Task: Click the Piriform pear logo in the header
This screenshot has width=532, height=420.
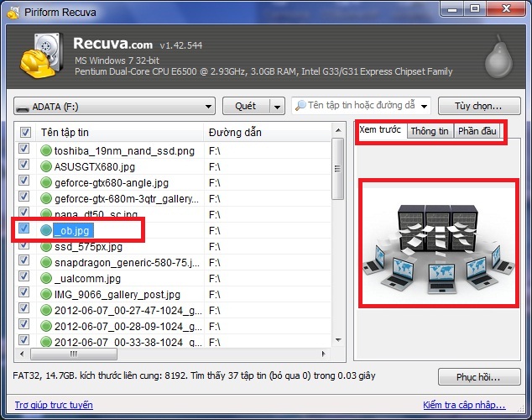Action: point(498,56)
